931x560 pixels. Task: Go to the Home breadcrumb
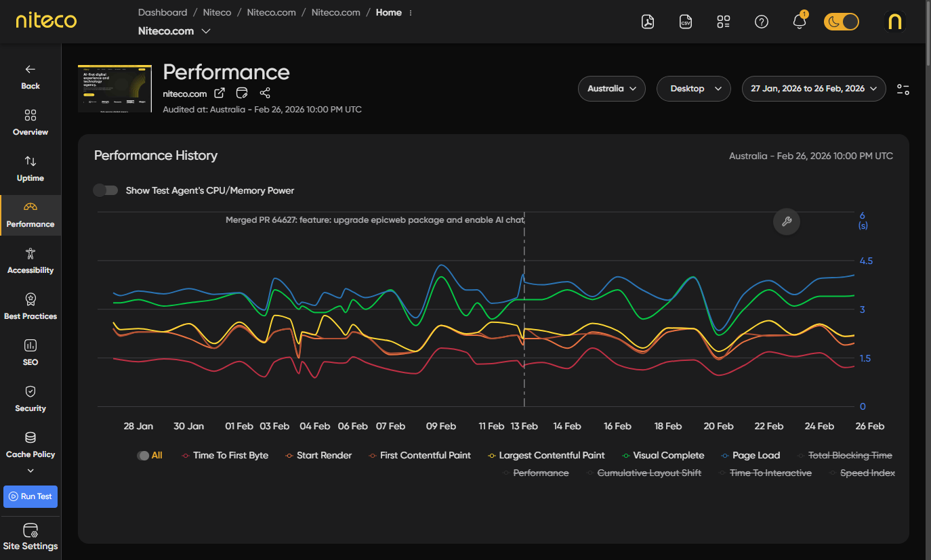coord(389,13)
